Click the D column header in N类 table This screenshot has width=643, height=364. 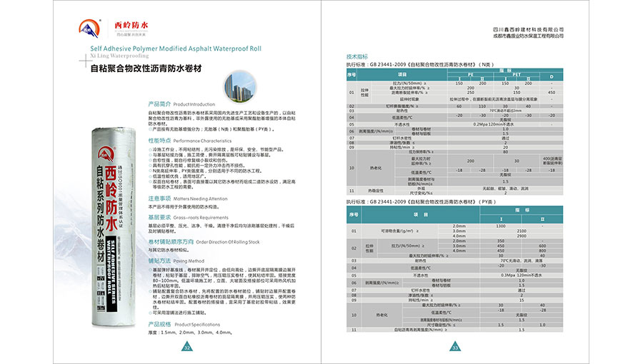[x=552, y=76]
